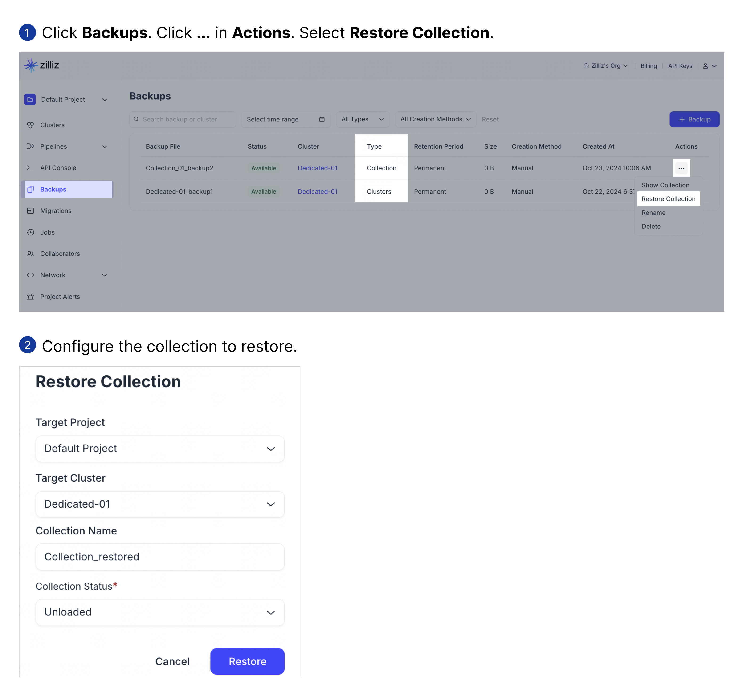Click the organization building icon

tap(586, 66)
